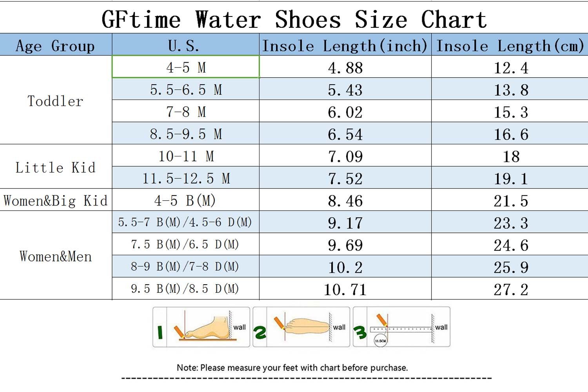Click the step 1 foot-side measuring illustration

201,327
